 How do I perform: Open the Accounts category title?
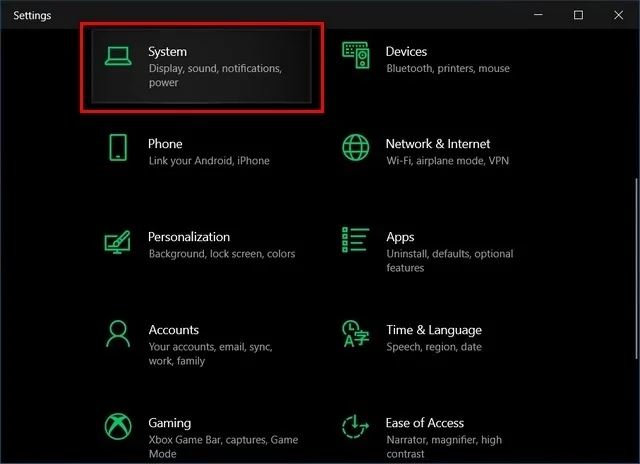pos(174,330)
